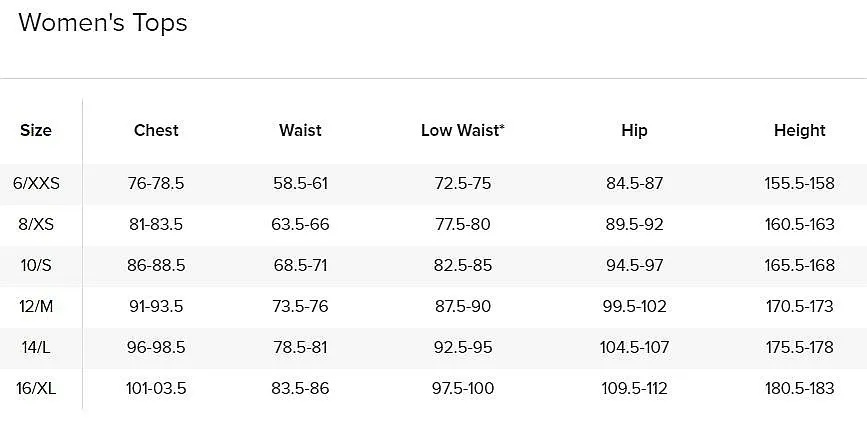Select the 6/XXS size row label

click(x=36, y=183)
